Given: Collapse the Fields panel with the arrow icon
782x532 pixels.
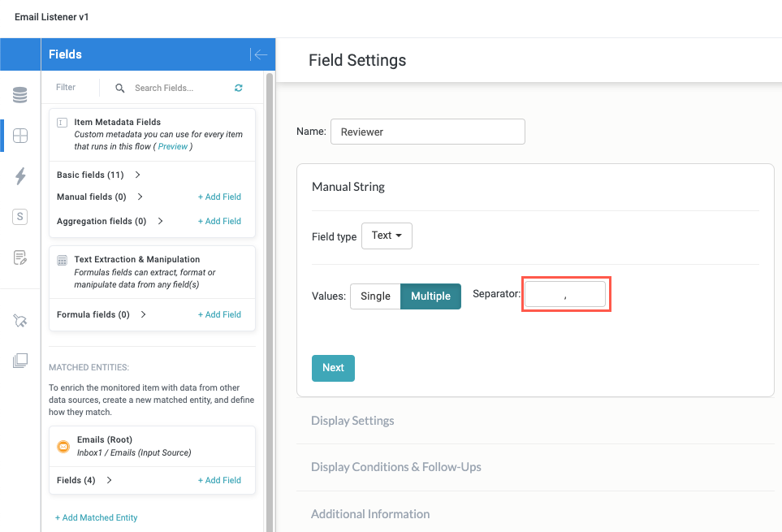Looking at the screenshot, I should 260,54.
